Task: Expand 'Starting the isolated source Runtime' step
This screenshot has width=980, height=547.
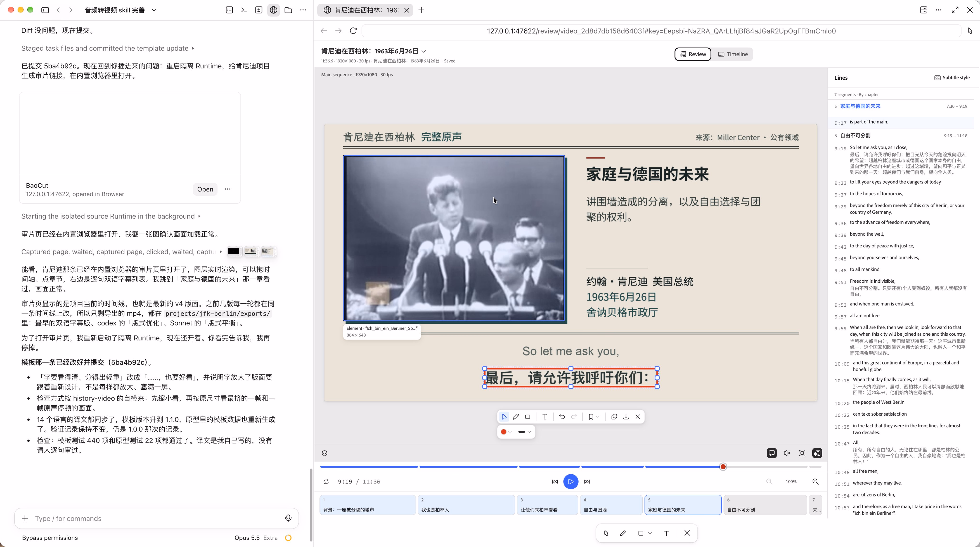Action: click(111, 216)
